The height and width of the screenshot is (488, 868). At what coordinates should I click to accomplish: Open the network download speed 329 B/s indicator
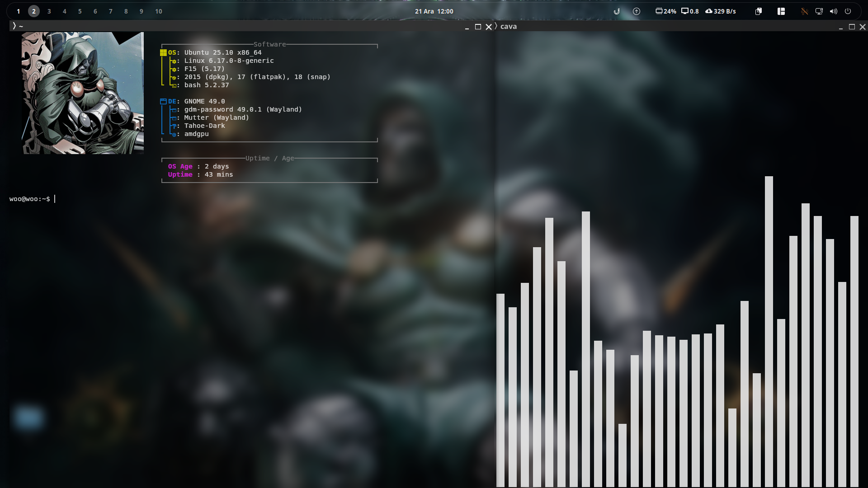pos(721,11)
